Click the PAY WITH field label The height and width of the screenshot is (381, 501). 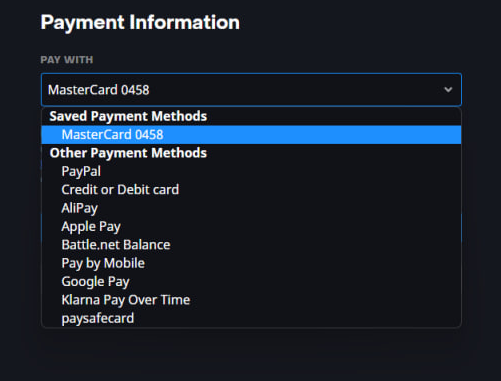click(67, 60)
